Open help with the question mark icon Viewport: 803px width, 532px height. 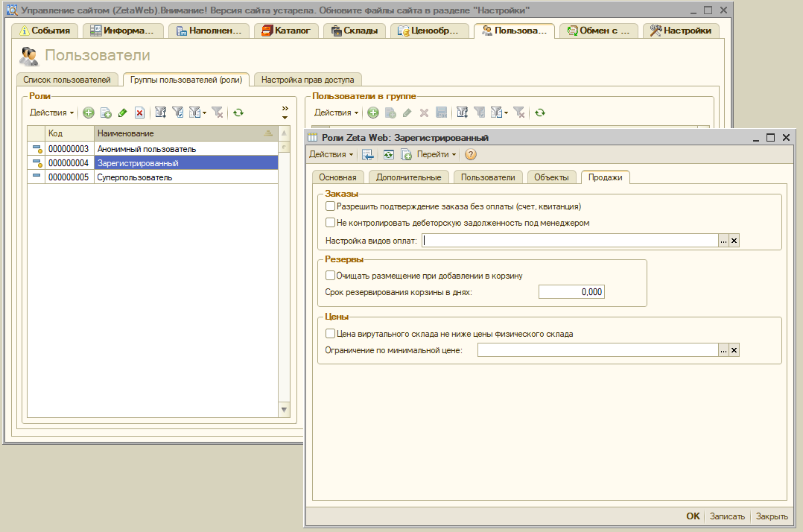pyautogui.click(x=471, y=154)
